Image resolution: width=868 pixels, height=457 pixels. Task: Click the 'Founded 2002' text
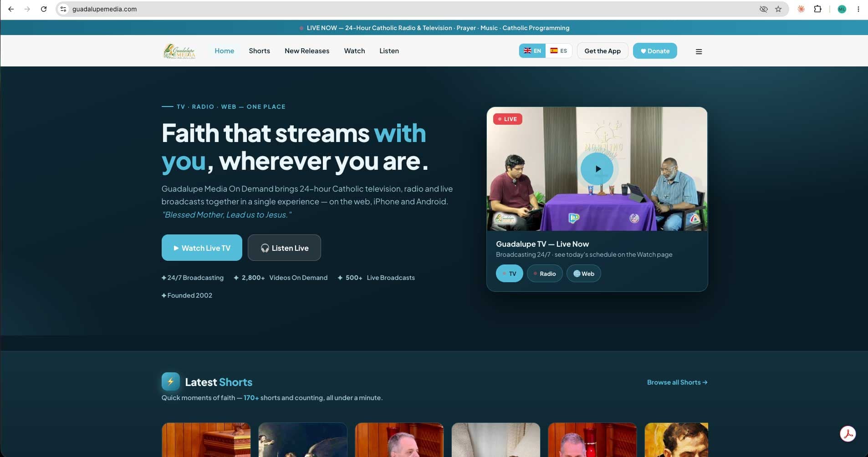[x=187, y=295]
